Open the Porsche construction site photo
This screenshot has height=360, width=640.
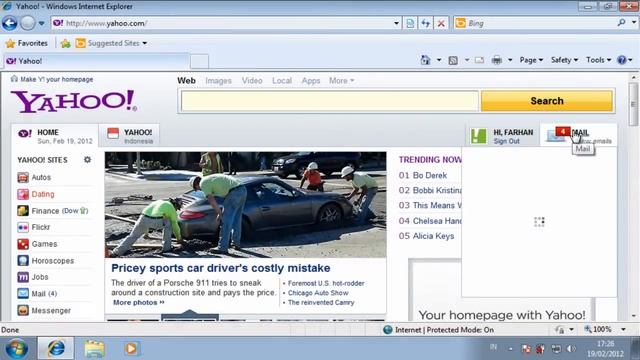(x=245, y=204)
